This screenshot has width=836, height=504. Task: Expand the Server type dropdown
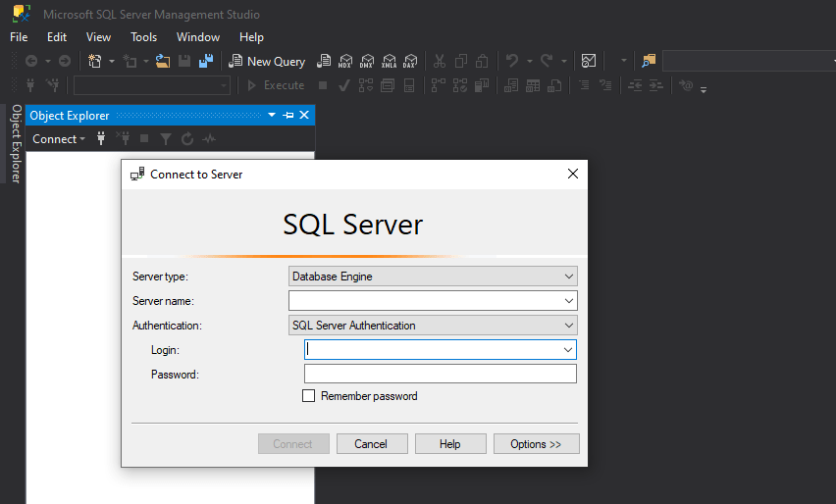[x=569, y=277]
